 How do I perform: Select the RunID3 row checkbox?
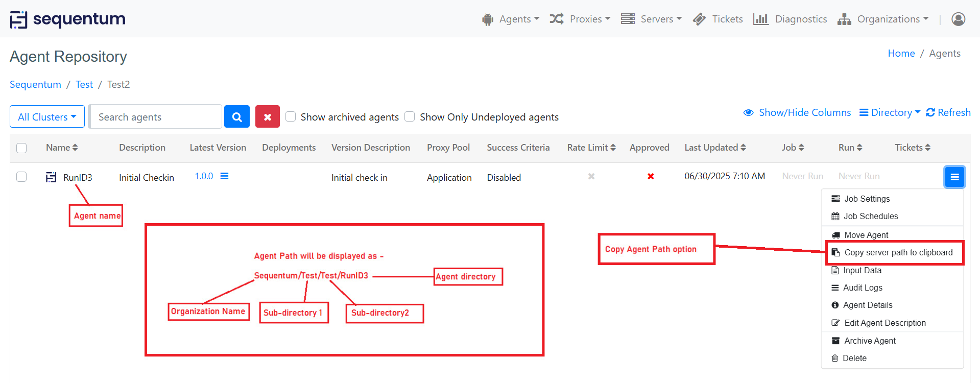[21, 177]
